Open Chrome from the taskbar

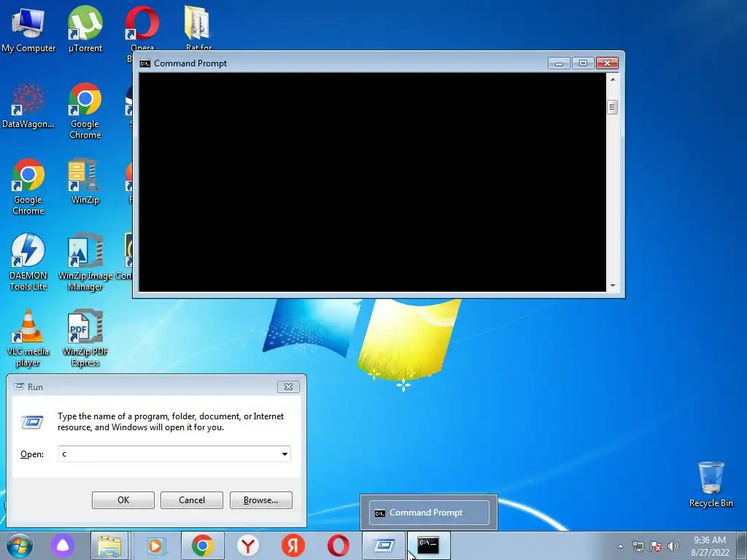203,545
